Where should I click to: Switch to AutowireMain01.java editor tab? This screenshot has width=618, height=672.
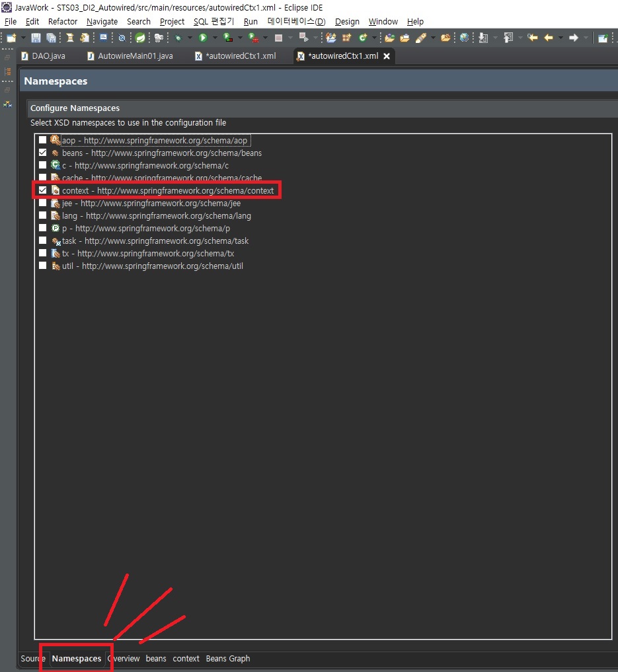tap(130, 56)
